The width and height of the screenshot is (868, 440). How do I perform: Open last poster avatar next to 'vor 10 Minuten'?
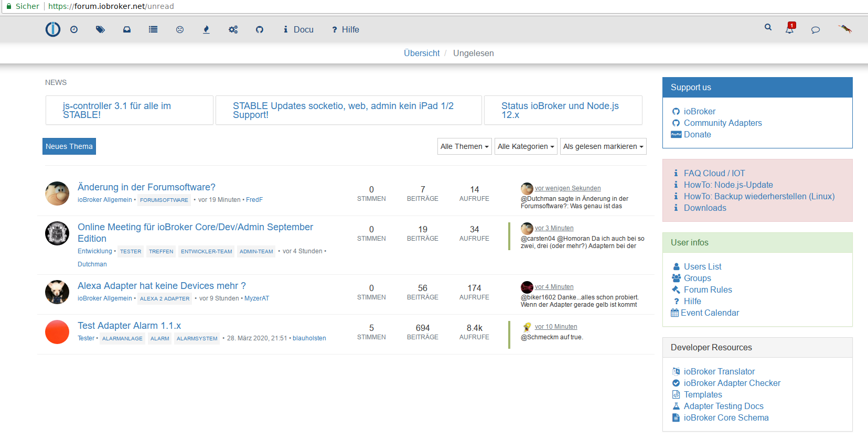(527, 327)
